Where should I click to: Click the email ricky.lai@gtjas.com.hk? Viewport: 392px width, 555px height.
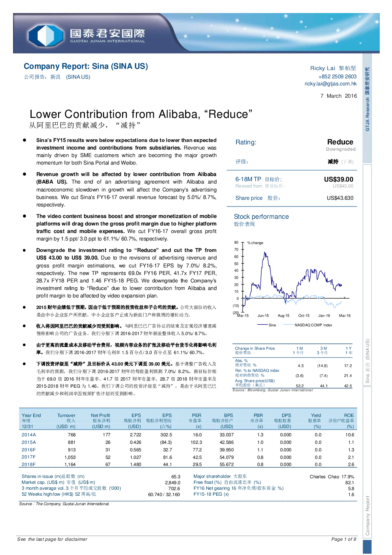coord(330,84)
